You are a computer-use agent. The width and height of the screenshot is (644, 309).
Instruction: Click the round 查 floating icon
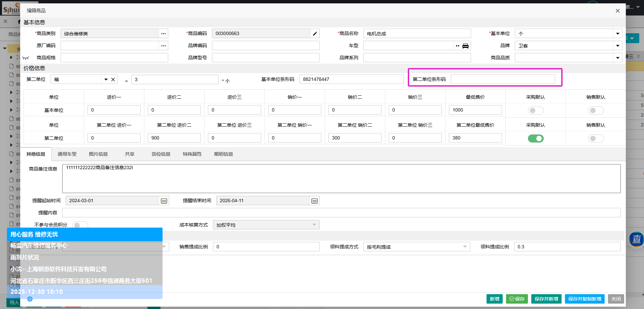[x=636, y=239]
